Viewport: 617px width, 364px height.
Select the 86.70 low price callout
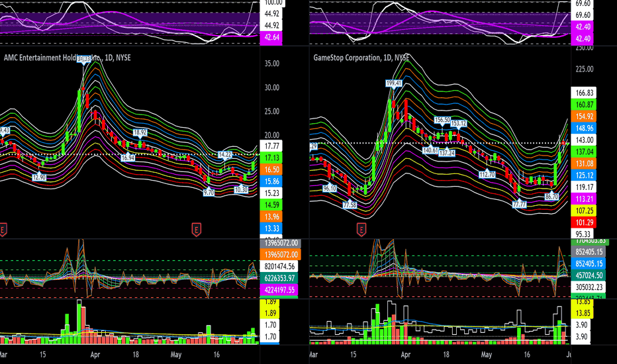[551, 197]
